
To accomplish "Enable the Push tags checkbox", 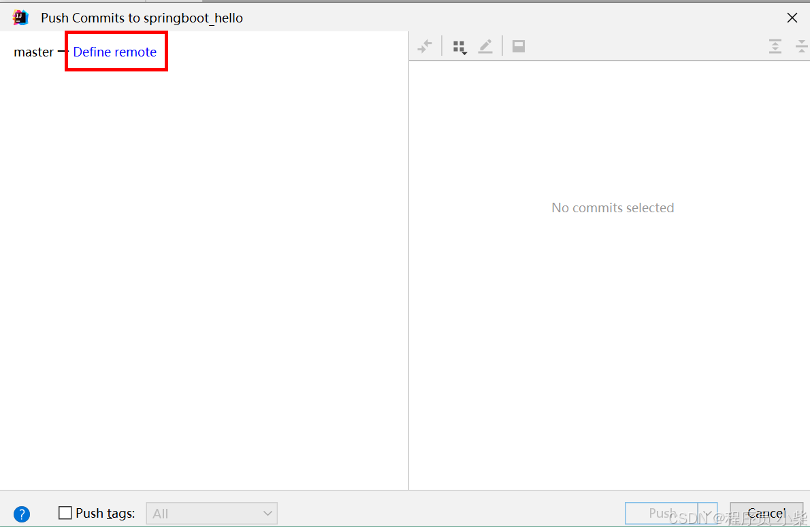I will [65, 513].
